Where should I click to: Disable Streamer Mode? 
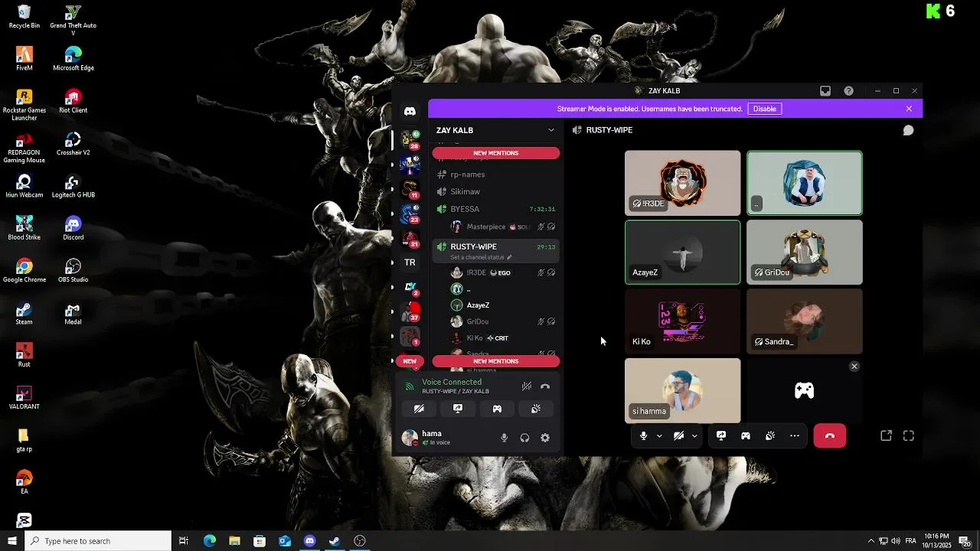(x=764, y=109)
